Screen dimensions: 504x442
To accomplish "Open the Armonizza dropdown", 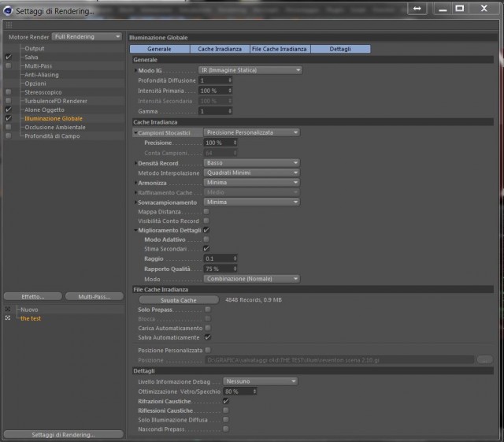I will coord(252,183).
